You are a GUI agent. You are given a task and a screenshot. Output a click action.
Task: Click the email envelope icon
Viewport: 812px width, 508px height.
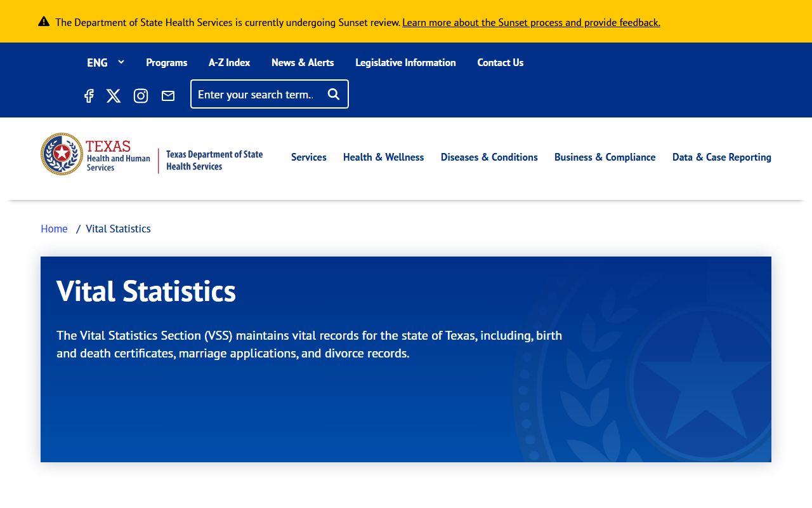pos(168,96)
